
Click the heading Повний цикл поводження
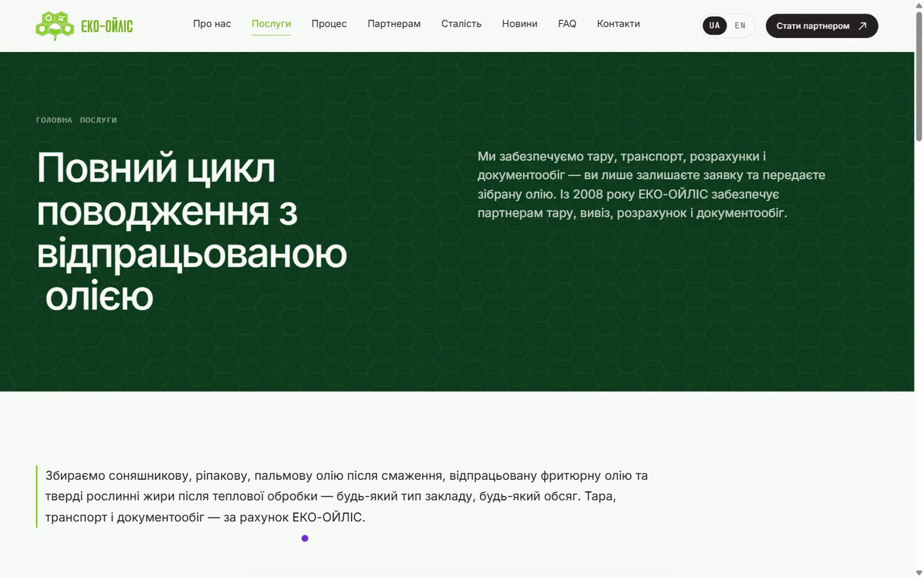(x=192, y=232)
